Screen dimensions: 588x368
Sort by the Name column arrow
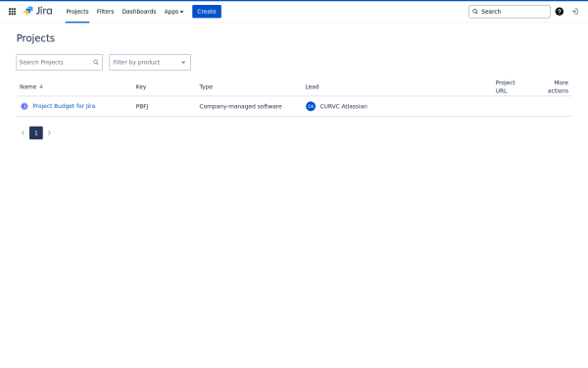coord(41,86)
